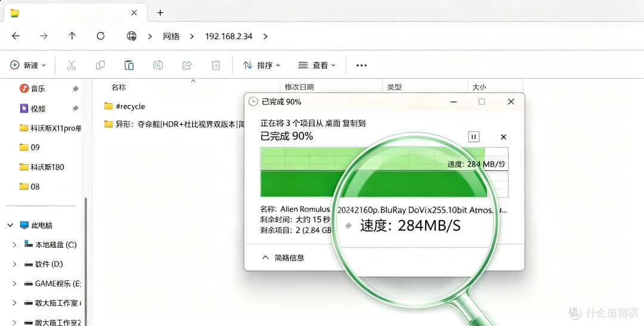This screenshot has width=644, height=326.
Task: Click the Share icon in toolbar
Action: tap(187, 65)
